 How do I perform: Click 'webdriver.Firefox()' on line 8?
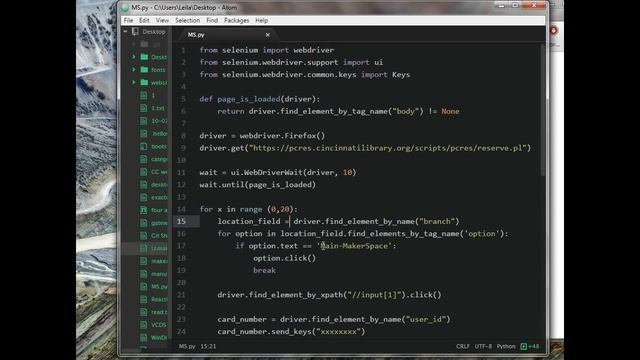[x=282, y=136]
